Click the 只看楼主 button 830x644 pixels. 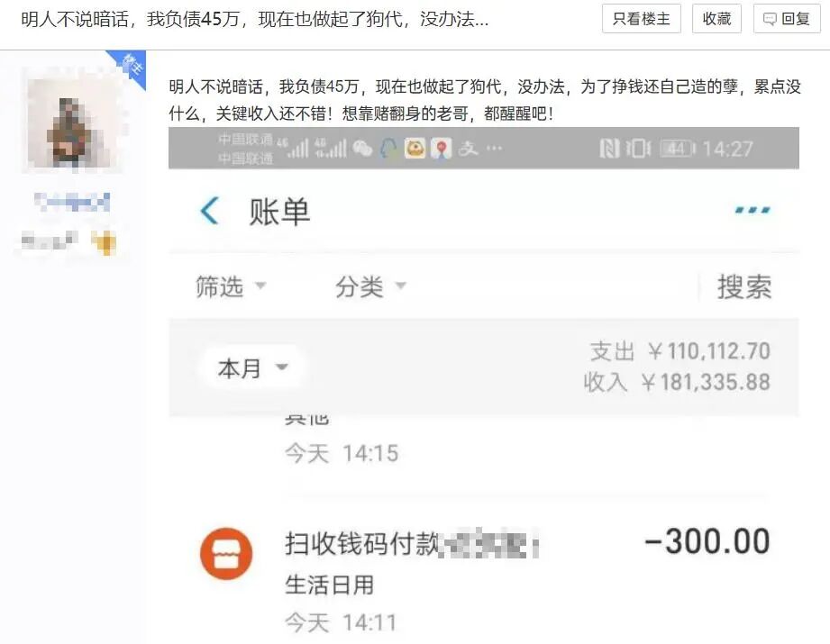pos(641,19)
